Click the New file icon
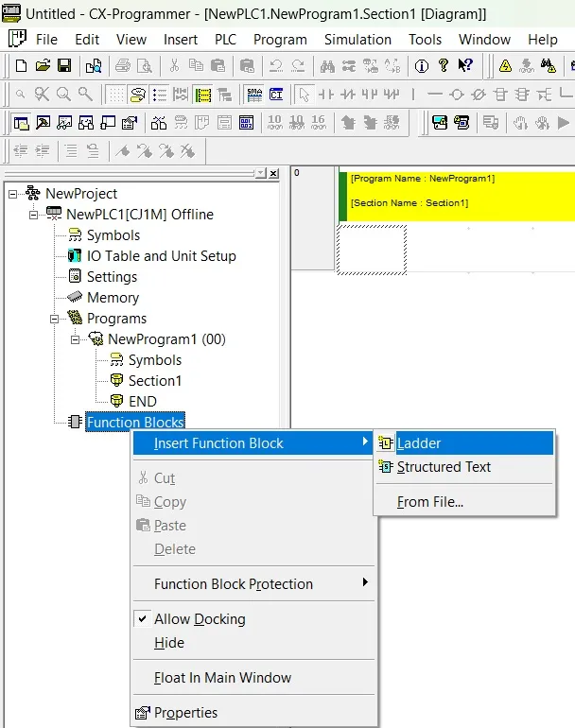This screenshot has height=728, width=575. pyautogui.click(x=21, y=65)
